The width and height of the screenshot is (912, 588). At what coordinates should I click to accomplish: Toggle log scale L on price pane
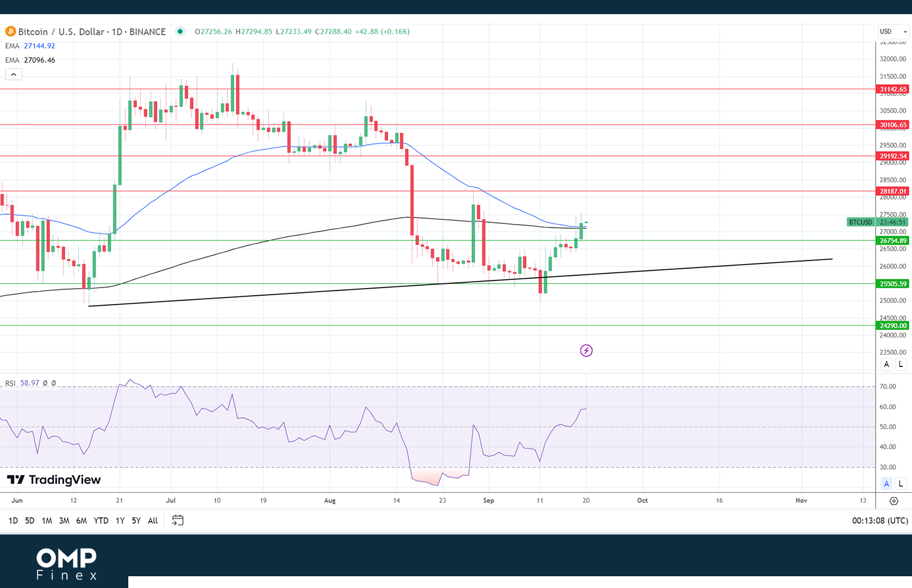(901, 364)
